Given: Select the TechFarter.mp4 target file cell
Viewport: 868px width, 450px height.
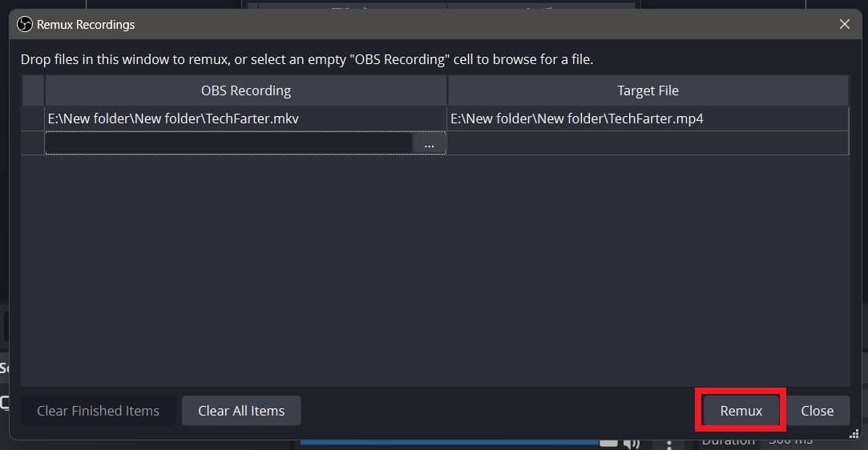Looking at the screenshot, I should click(648, 119).
